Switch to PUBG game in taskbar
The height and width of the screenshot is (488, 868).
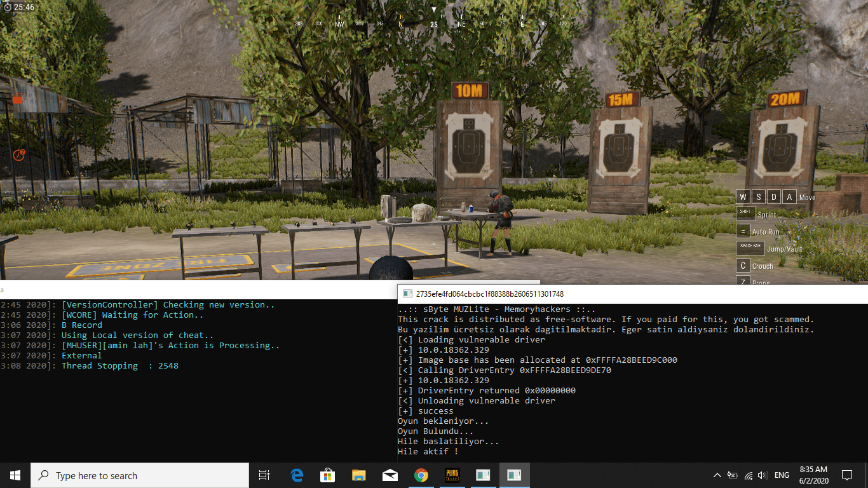(x=452, y=475)
